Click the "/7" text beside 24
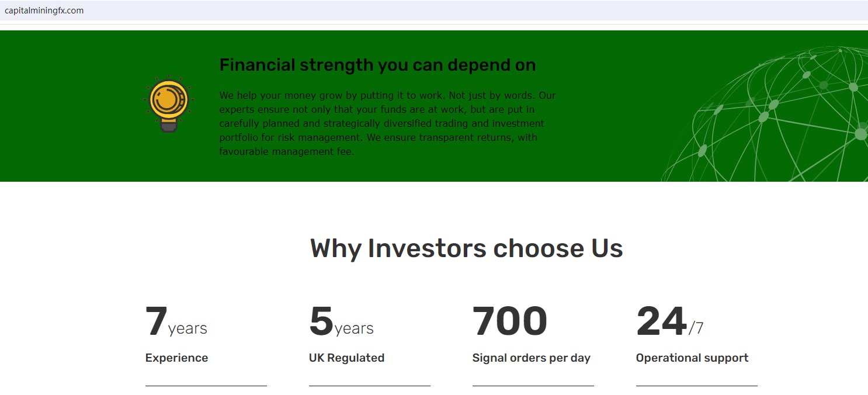Image resolution: width=868 pixels, height=395 pixels. tap(696, 328)
